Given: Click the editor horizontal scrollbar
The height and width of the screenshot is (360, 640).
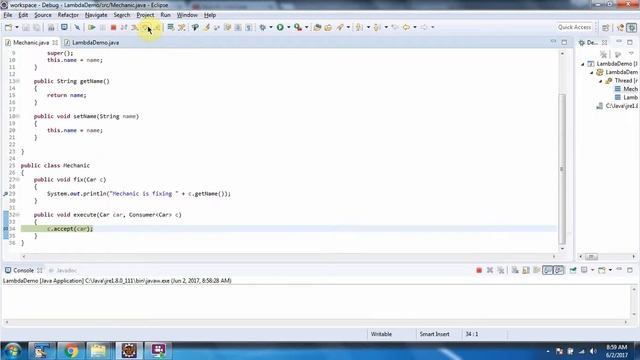Looking at the screenshot, I should [x=289, y=256].
